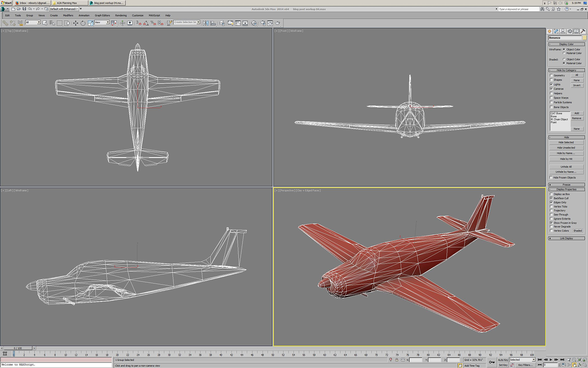Open the Mirror tool
This screenshot has height=368, width=588.
click(205, 23)
